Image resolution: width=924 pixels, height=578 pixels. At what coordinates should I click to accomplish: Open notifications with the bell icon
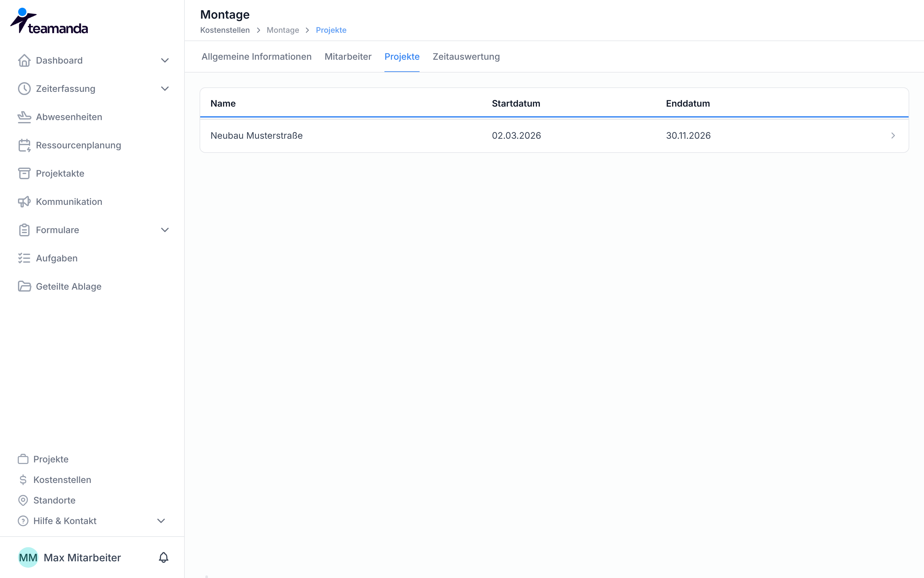pyautogui.click(x=163, y=558)
